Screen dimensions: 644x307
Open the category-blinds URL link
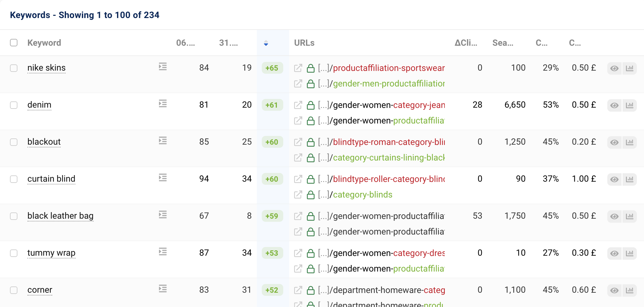tap(355, 194)
